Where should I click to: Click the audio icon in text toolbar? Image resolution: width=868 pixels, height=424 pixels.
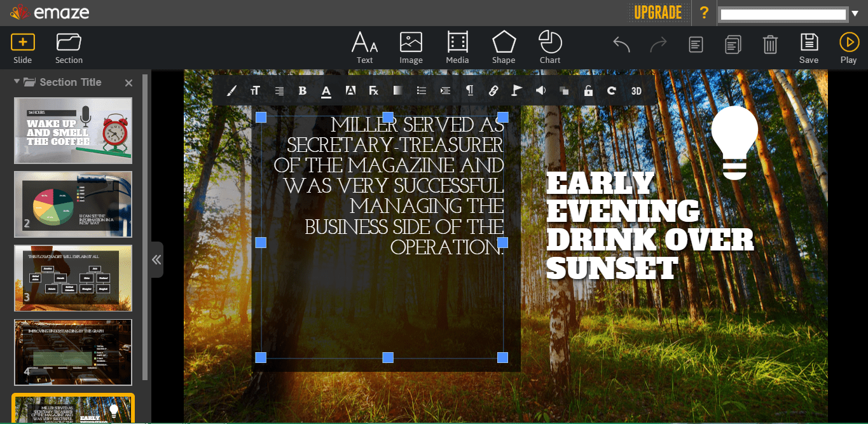[541, 90]
